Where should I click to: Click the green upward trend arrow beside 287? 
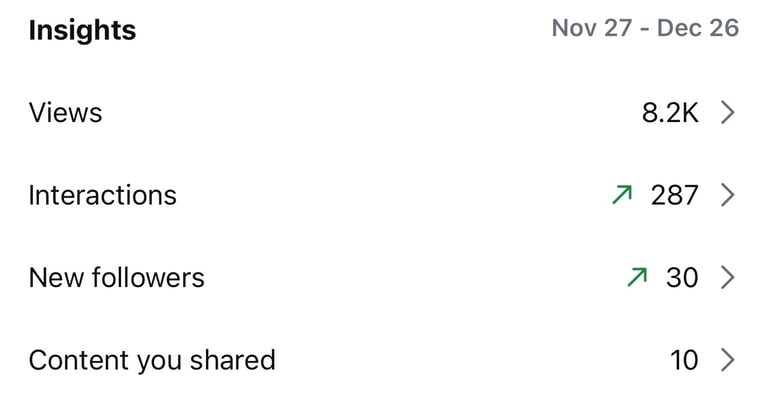[623, 195]
